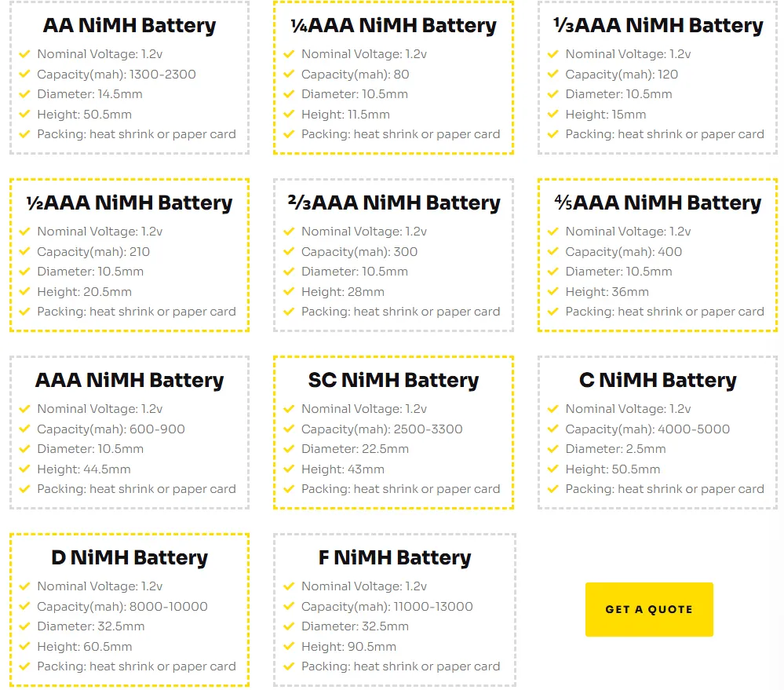This screenshot has width=784, height=690.
Task: Select the AA NiMH Battery heading
Action: [x=129, y=26]
